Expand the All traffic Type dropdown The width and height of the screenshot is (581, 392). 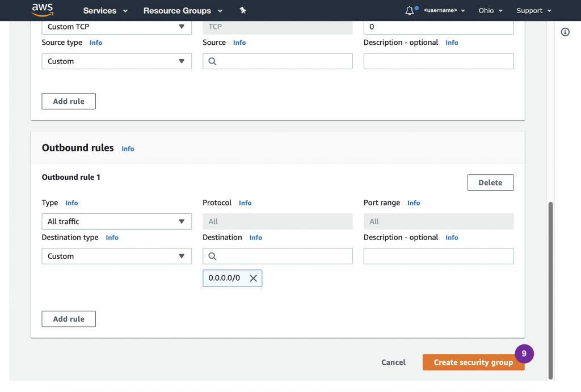[x=116, y=222]
